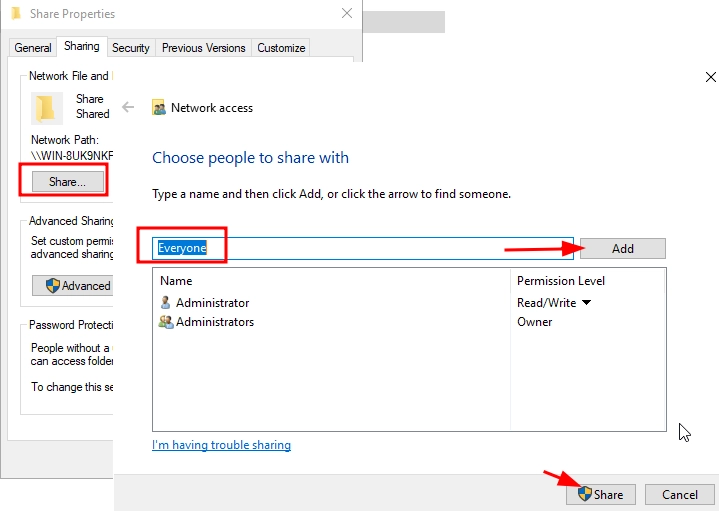Click the Add button
The image size is (719, 511).
pyautogui.click(x=622, y=249)
